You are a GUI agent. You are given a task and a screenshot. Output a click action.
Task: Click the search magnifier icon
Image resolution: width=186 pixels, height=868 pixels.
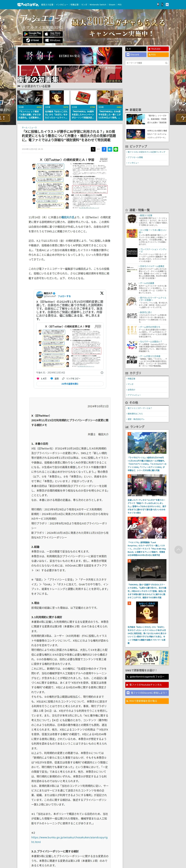166,63
